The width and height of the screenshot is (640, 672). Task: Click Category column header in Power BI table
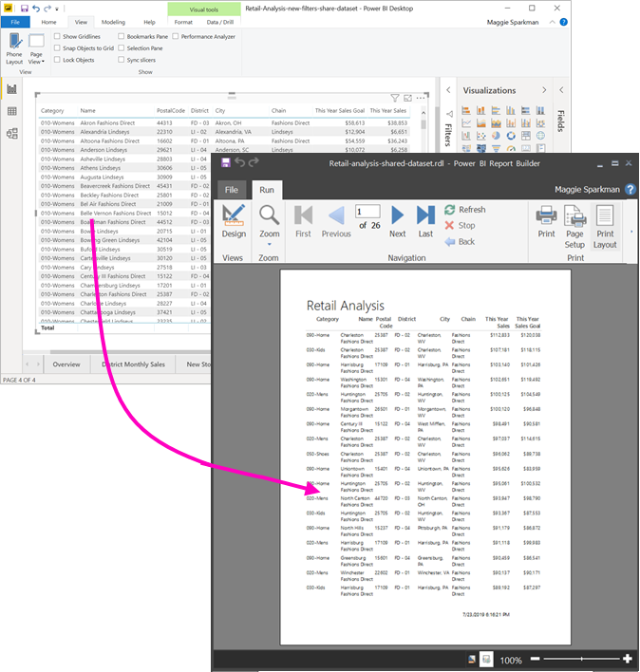52,110
